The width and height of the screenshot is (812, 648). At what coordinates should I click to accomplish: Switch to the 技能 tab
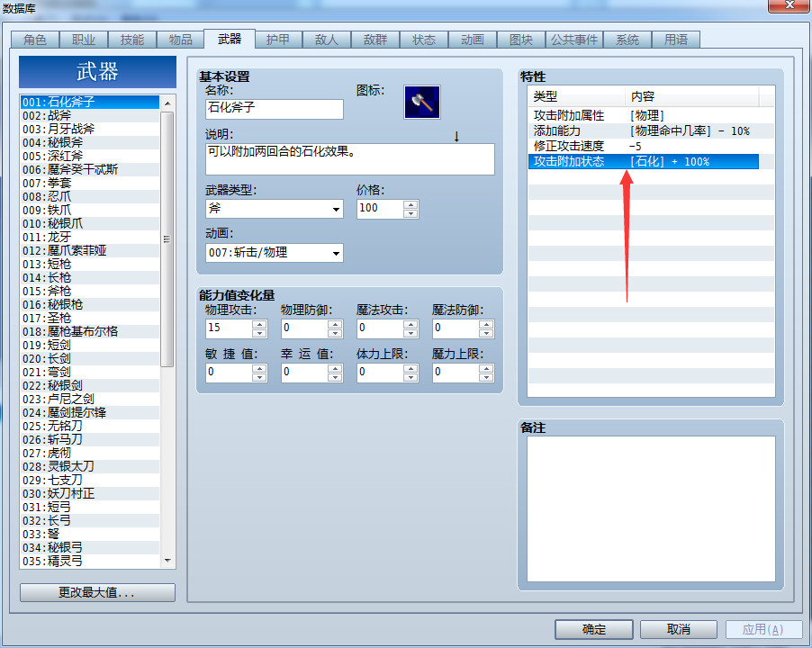click(132, 40)
